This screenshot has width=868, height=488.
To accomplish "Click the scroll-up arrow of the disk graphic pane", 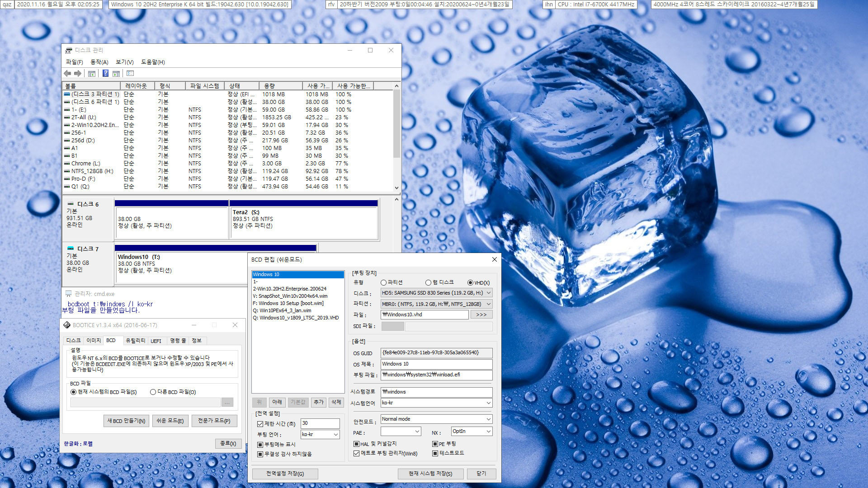I will (x=396, y=199).
